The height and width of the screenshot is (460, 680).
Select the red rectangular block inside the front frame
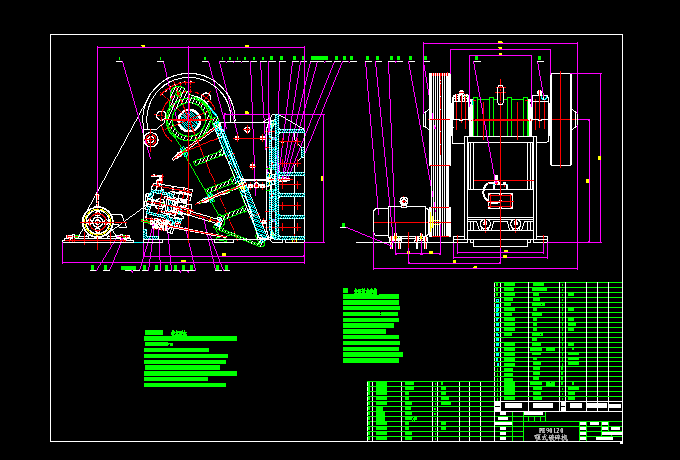(x=500, y=201)
